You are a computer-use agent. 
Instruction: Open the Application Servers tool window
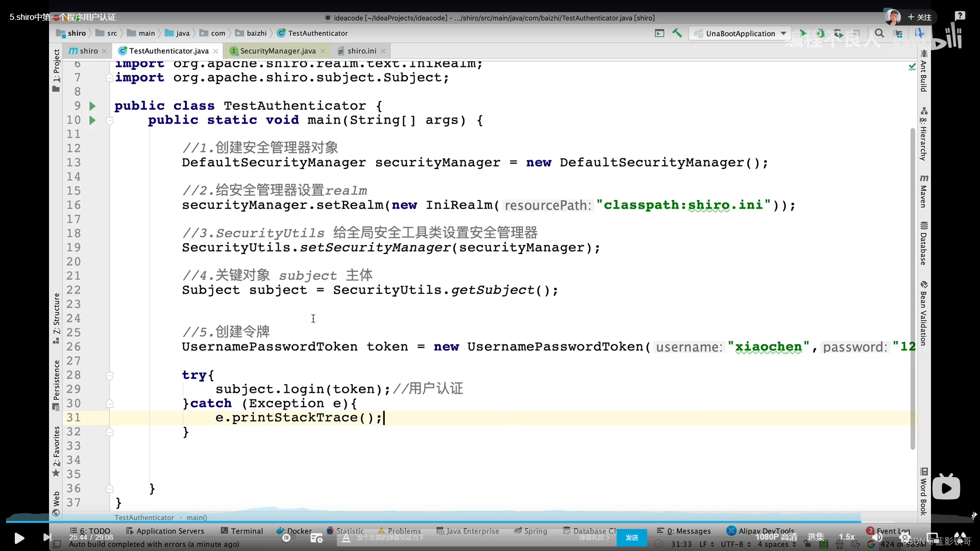tap(165, 531)
